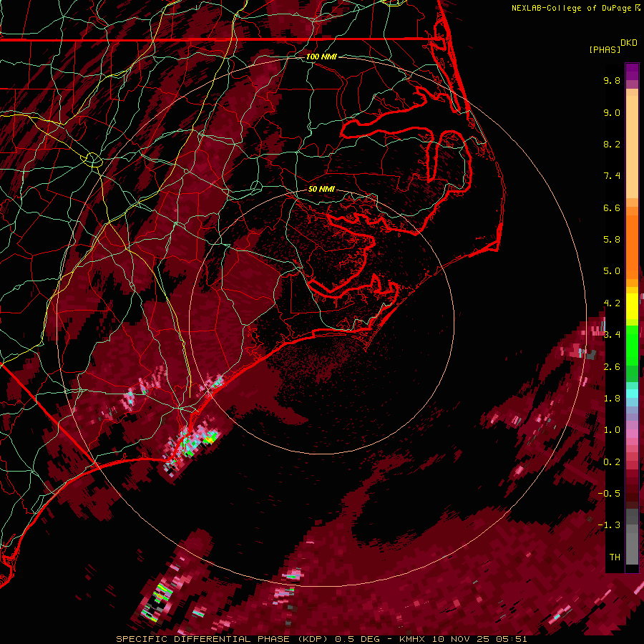Click the 100 NMI range ring label
This screenshot has width=644, height=644.
tap(321, 57)
